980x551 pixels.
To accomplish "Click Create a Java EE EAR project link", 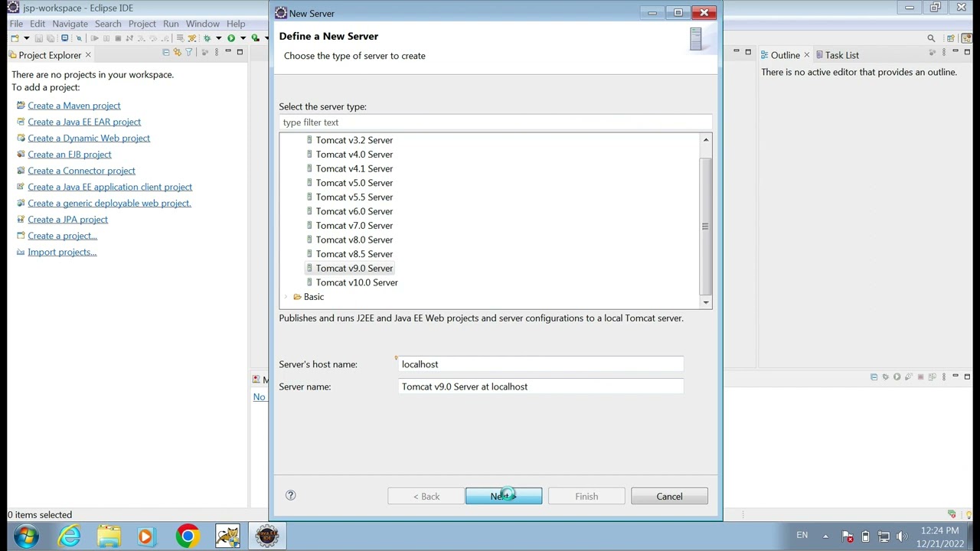I will coord(84,122).
